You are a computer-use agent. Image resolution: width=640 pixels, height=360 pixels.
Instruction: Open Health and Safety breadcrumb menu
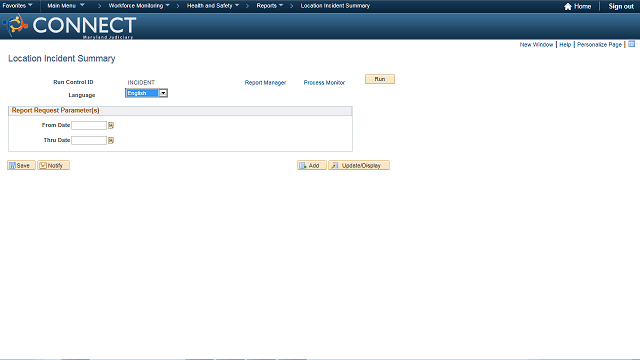coord(213,6)
